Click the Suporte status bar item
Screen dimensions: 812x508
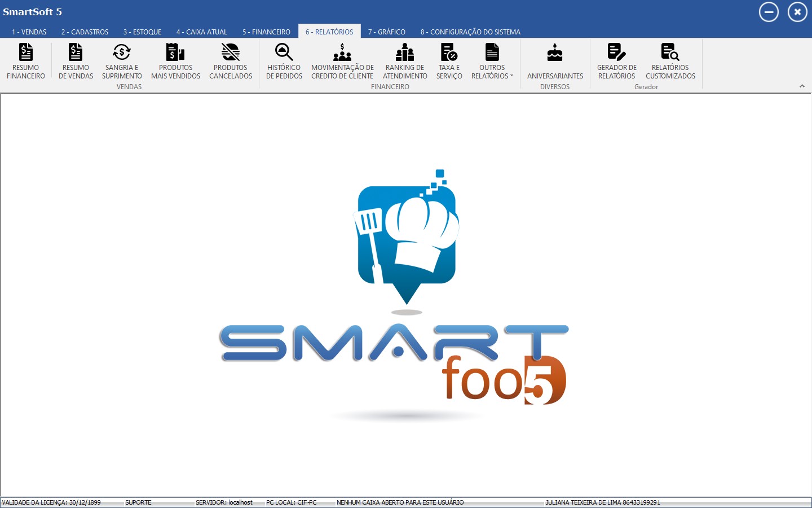tap(139, 502)
